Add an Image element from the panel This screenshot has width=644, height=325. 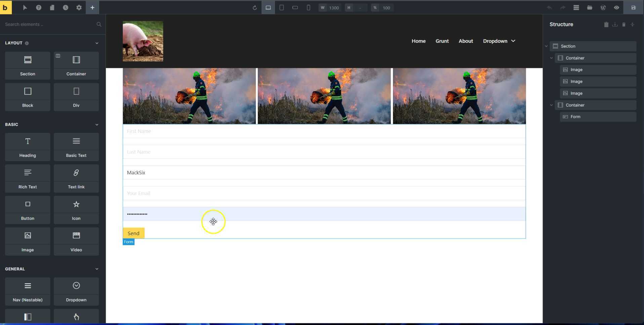[x=28, y=242]
